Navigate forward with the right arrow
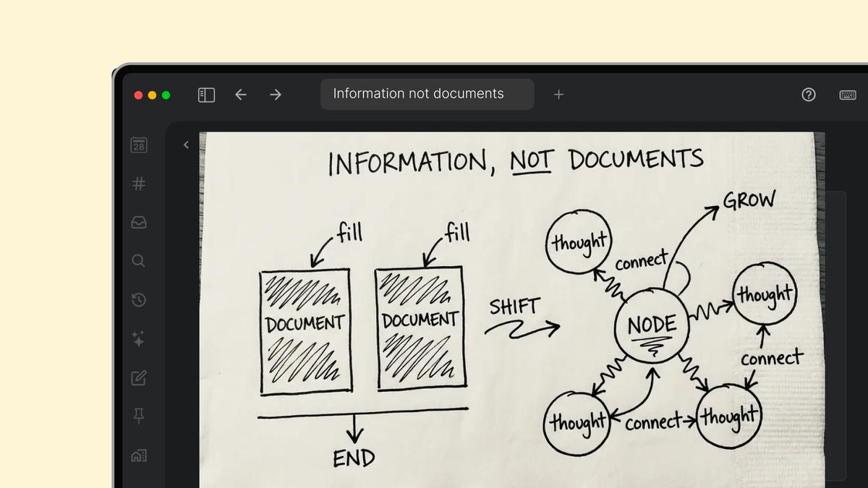 pos(276,94)
